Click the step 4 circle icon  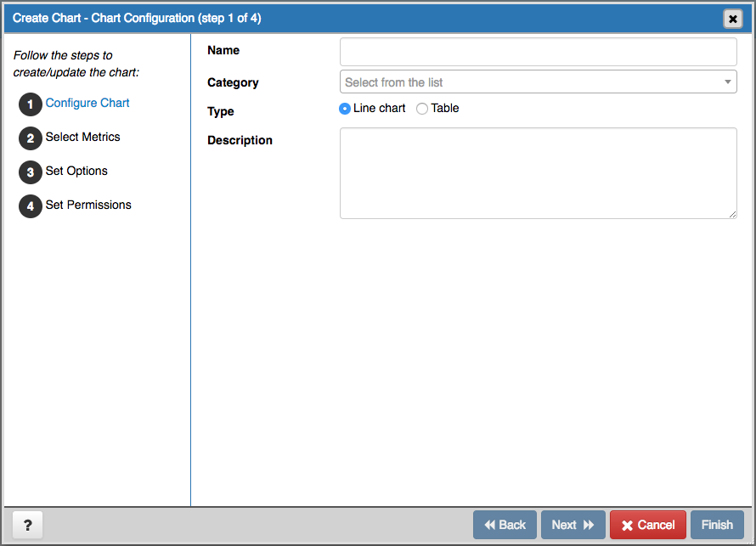coord(31,206)
